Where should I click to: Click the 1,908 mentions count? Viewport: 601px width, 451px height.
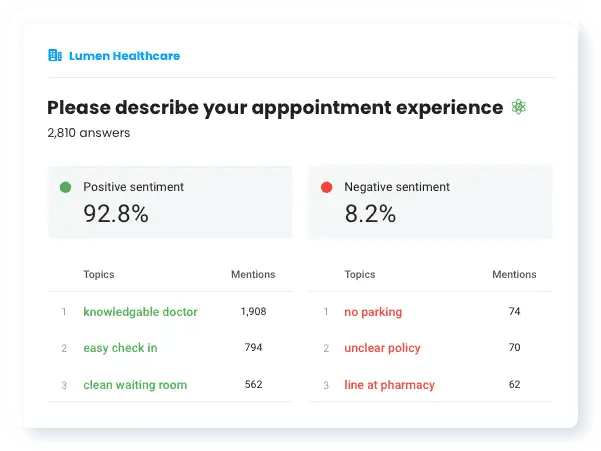(253, 312)
